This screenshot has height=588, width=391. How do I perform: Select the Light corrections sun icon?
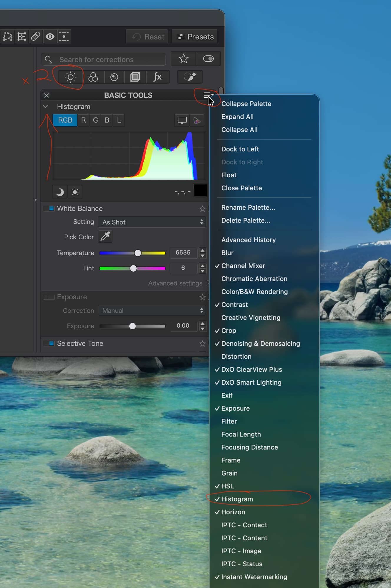point(71,77)
